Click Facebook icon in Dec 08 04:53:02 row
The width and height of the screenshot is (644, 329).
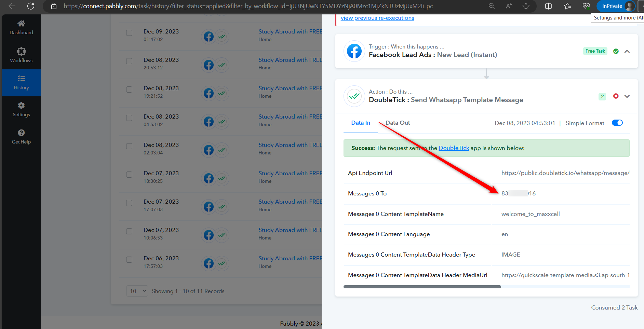tap(209, 122)
